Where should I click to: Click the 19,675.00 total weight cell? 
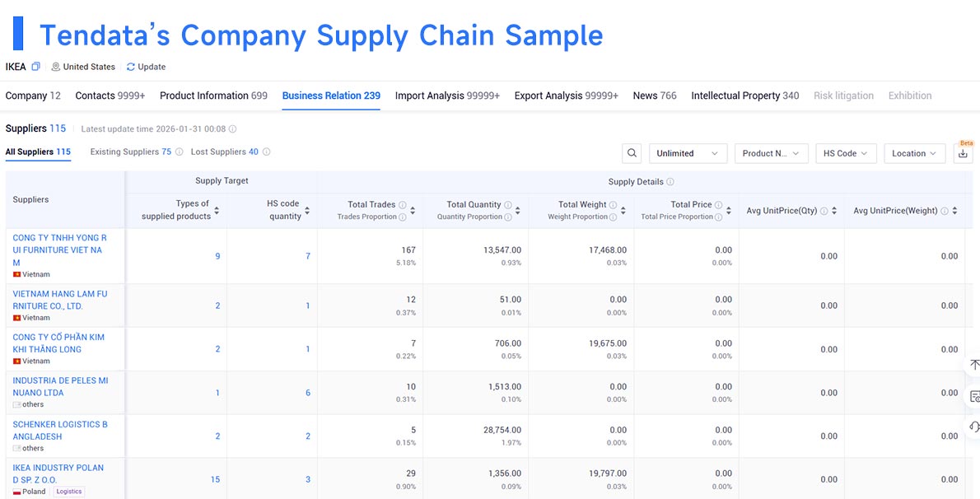[x=608, y=343]
